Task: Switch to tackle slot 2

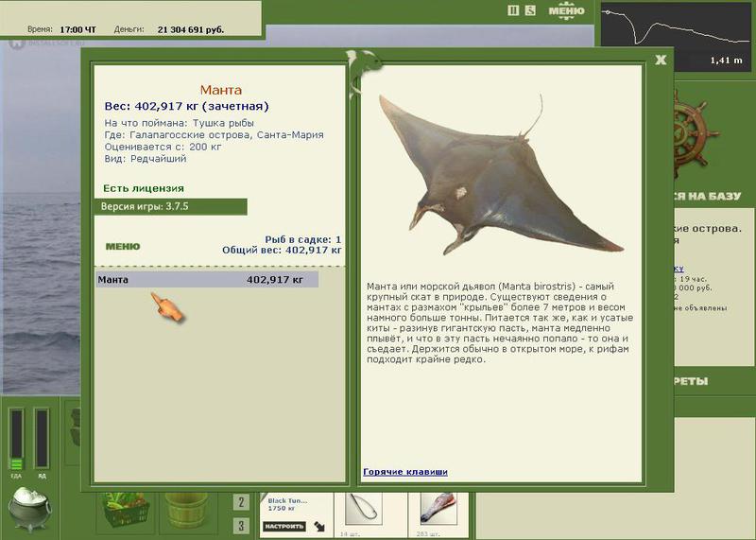Action: coord(241,502)
